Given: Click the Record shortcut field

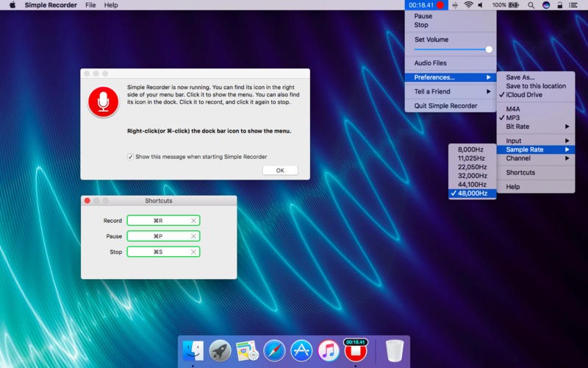Looking at the screenshot, I should (163, 220).
